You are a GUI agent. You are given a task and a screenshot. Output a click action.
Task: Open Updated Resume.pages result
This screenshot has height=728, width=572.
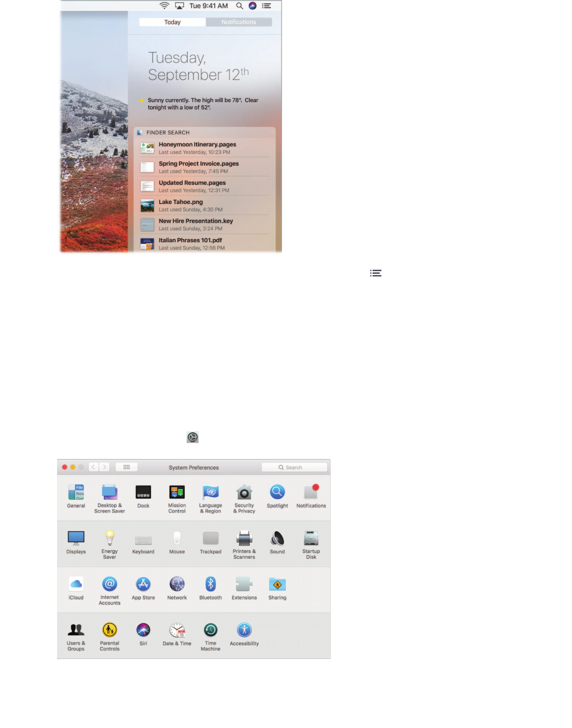[x=205, y=186]
